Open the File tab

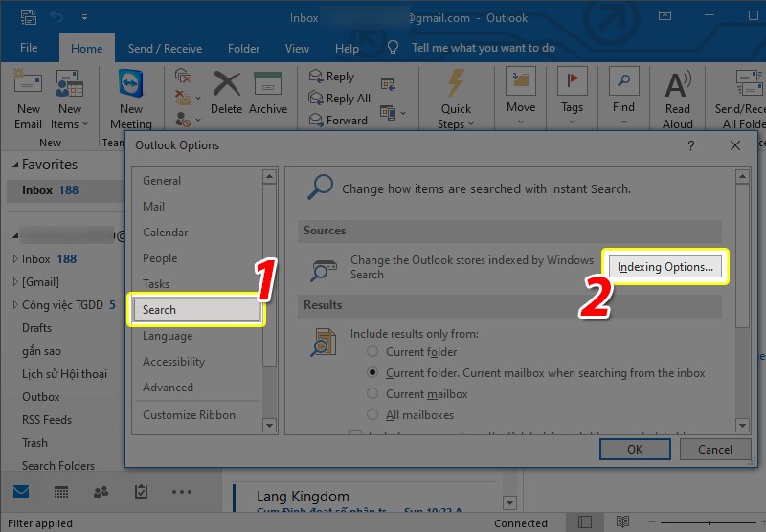(x=29, y=48)
